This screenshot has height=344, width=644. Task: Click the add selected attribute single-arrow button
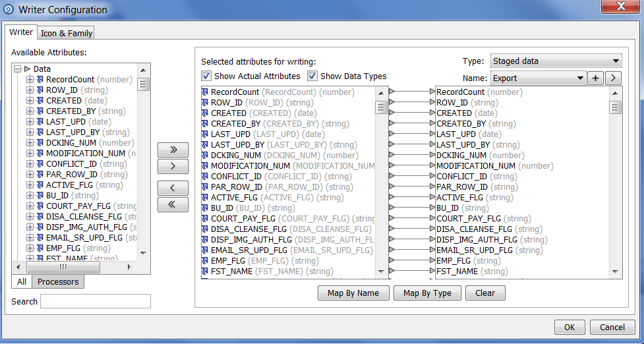point(173,166)
